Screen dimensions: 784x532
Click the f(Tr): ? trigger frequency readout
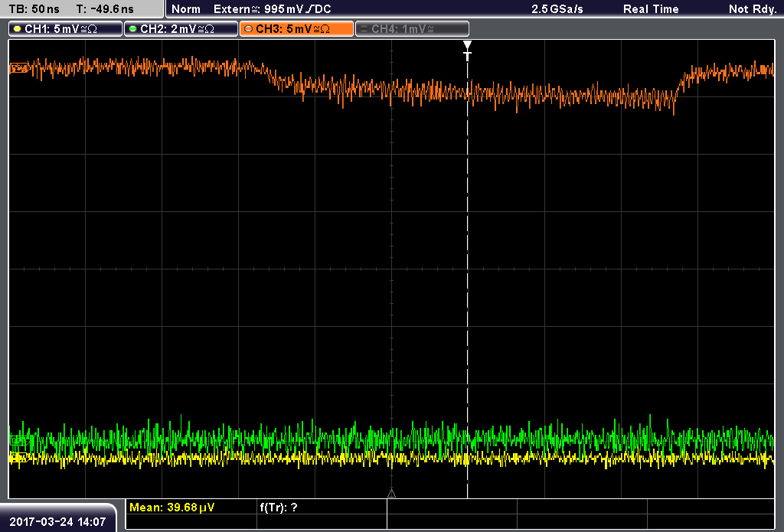click(279, 508)
